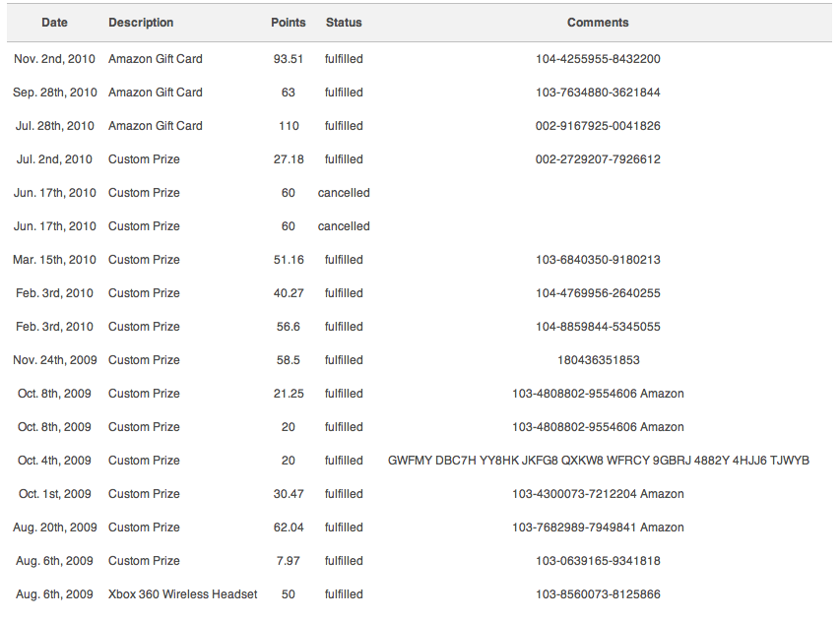Click the 63 points value

pos(289,93)
